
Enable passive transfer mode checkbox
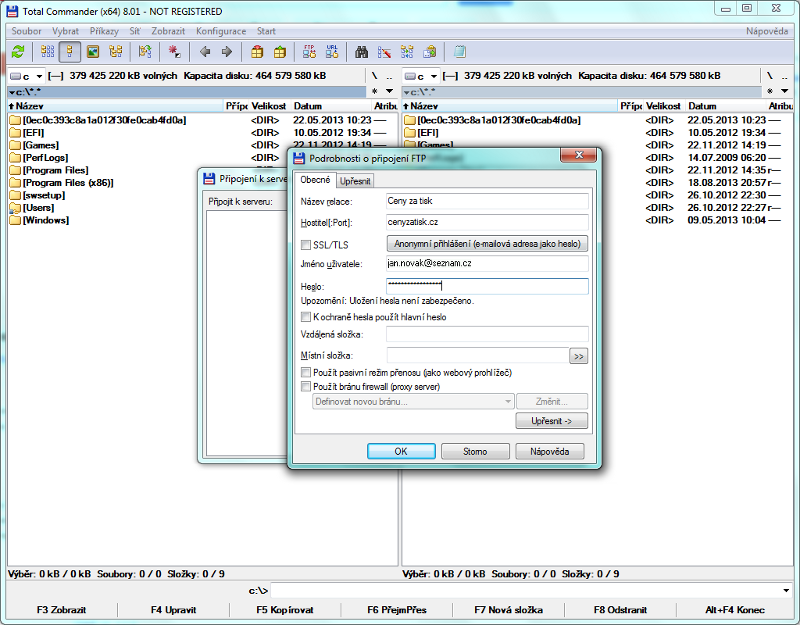coord(306,372)
